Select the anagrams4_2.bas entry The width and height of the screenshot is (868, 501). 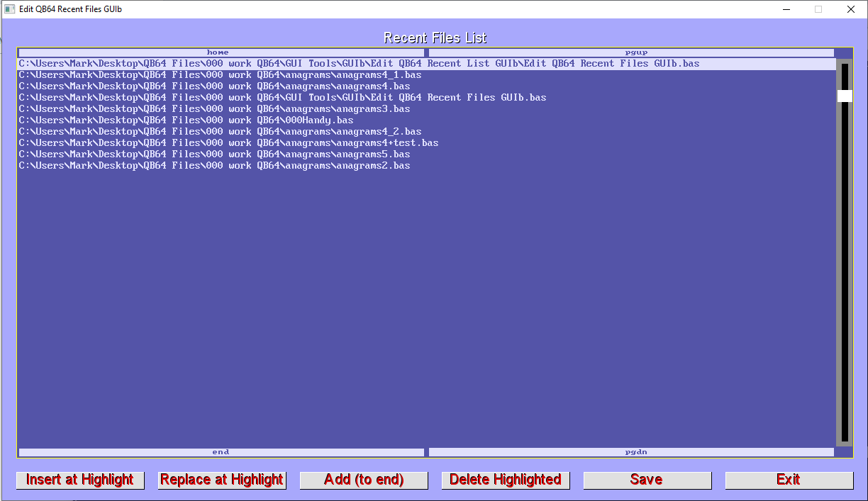426,132
